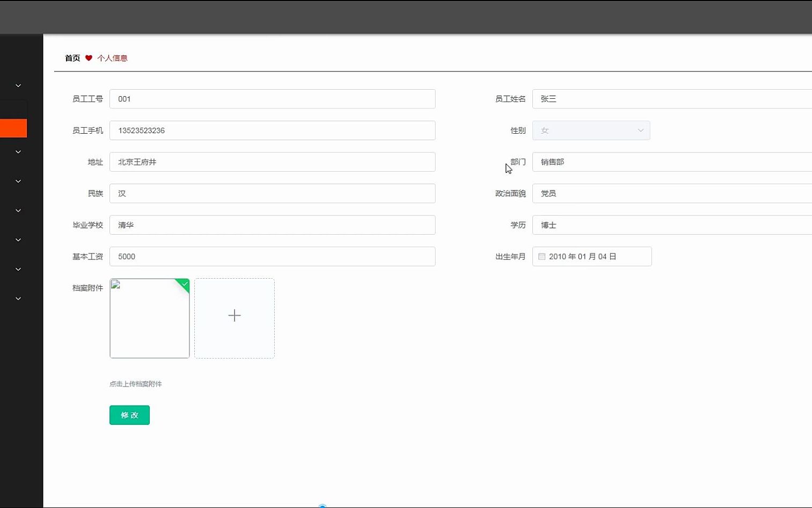Click the 部门 field showing 销售部
812x508 pixels.
click(x=672, y=162)
